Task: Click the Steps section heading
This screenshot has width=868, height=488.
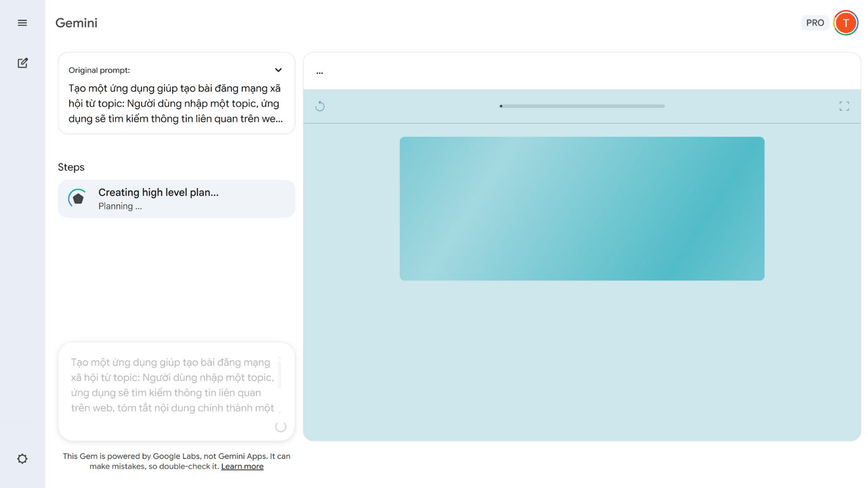Action: coord(71,167)
